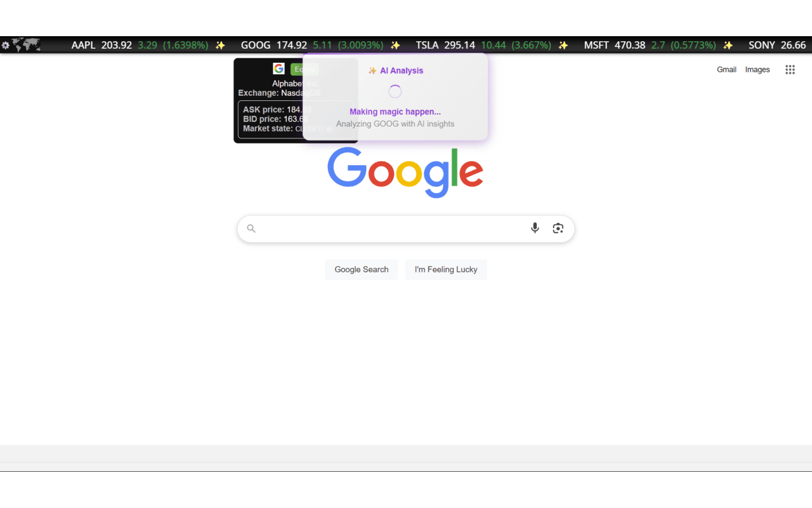Go to Google Images link

coord(757,70)
